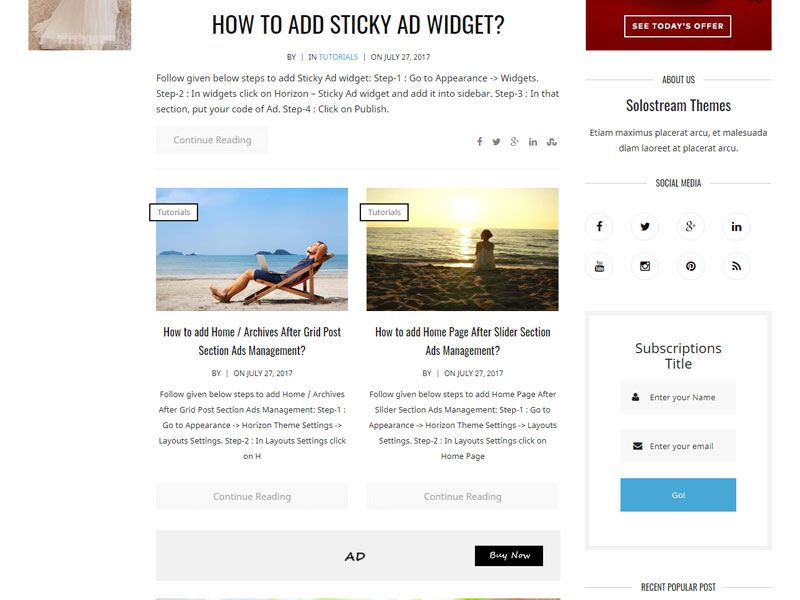The image size is (800, 600).
Task: Share sticky ad post via small Twitter icon
Action: click(496, 142)
